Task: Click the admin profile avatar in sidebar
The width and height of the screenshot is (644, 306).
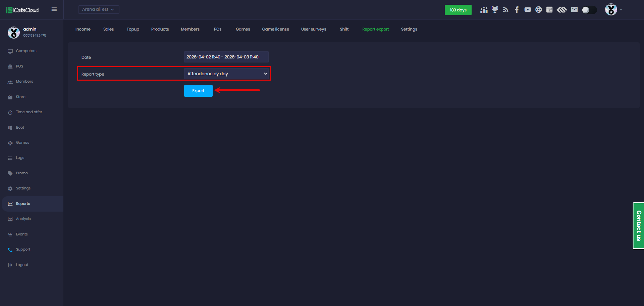Action: [x=14, y=32]
